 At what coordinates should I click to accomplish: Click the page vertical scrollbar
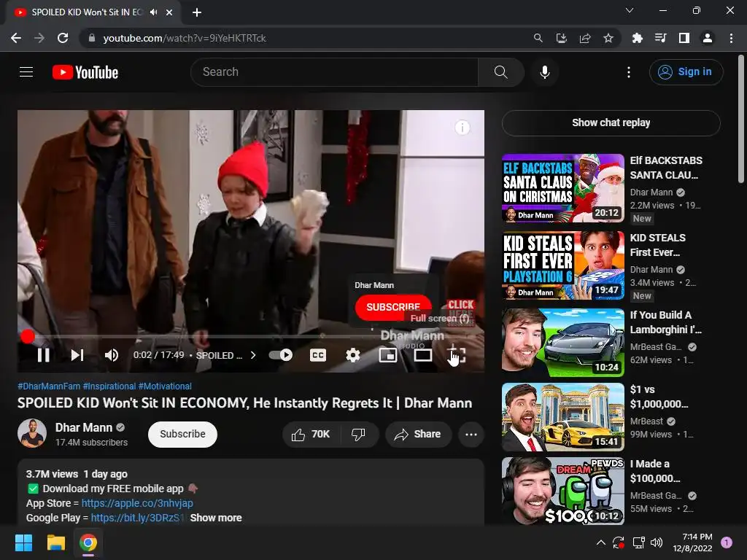(741, 119)
